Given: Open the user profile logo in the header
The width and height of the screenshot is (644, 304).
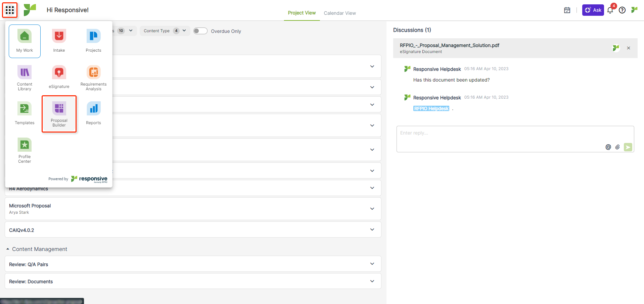Looking at the screenshot, I should click(634, 10).
